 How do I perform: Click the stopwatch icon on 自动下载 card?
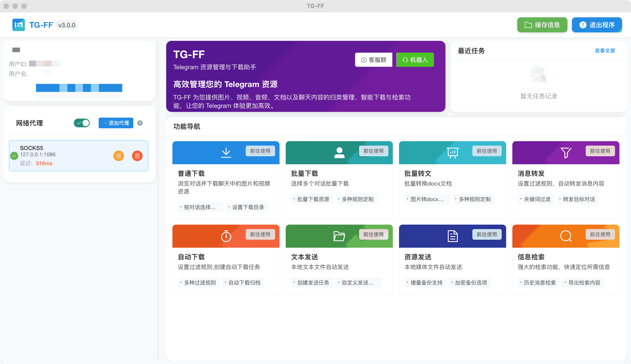coord(226,236)
